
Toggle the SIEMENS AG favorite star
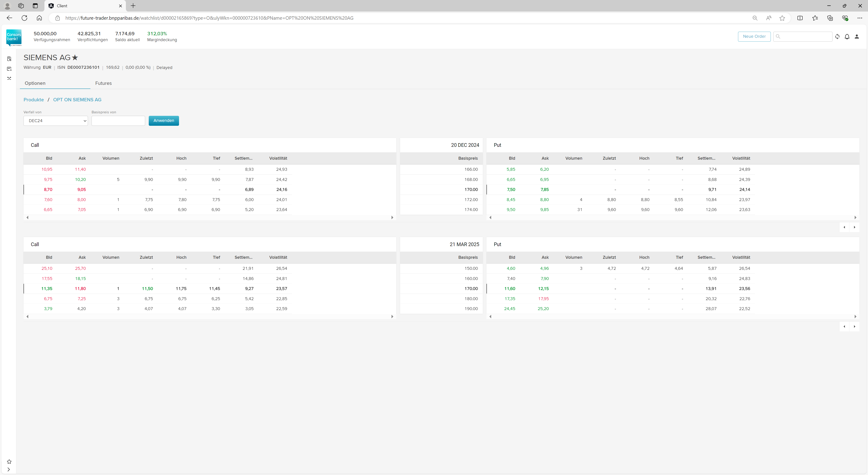pos(75,58)
